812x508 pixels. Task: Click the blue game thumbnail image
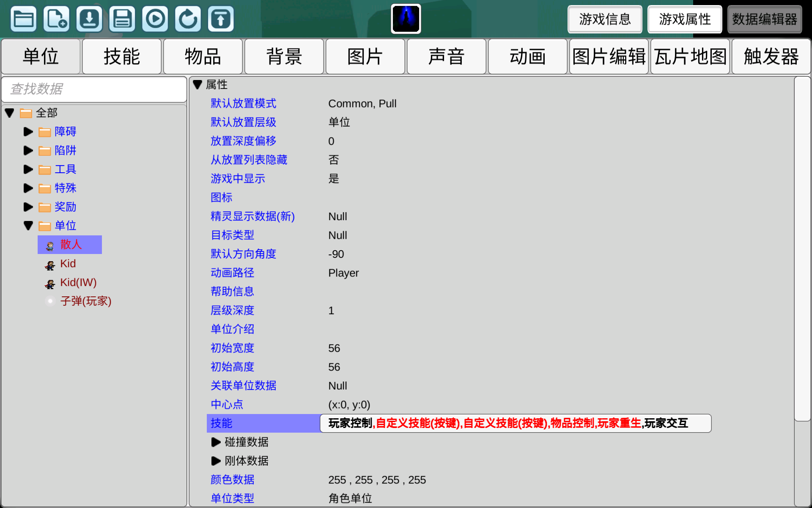[406, 19]
